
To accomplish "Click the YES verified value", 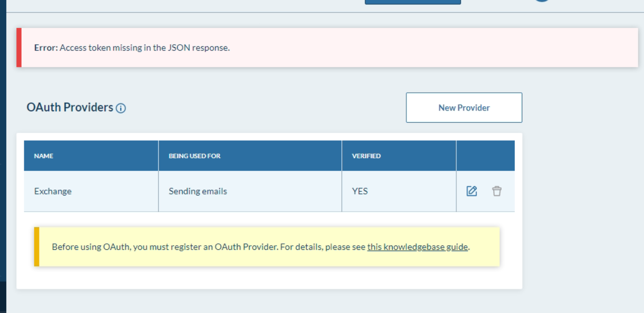I will tap(360, 191).
